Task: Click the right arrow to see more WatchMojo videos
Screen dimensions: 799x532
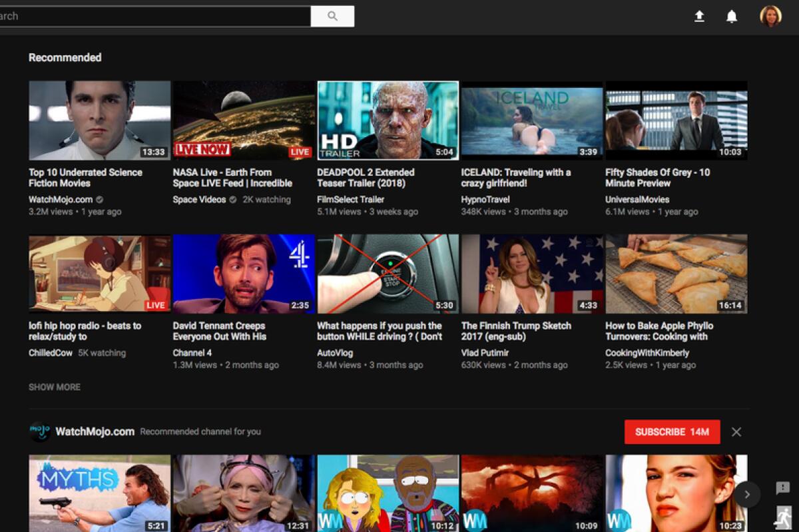Action: (747, 495)
